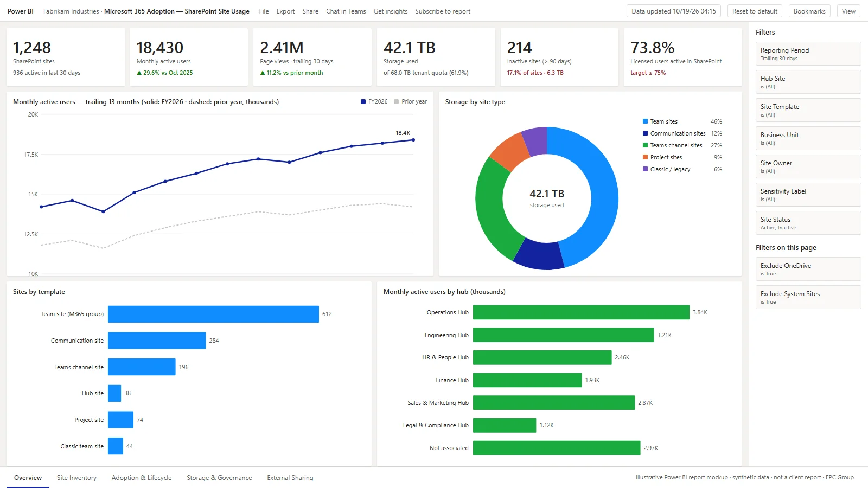Open the Share menu
Image resolution: width=868 pixels, height=488 pixels.
pos(310,11)
